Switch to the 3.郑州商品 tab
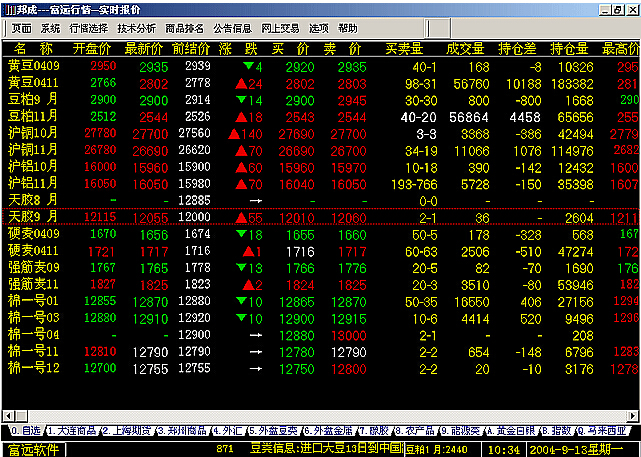 (182, 430)
